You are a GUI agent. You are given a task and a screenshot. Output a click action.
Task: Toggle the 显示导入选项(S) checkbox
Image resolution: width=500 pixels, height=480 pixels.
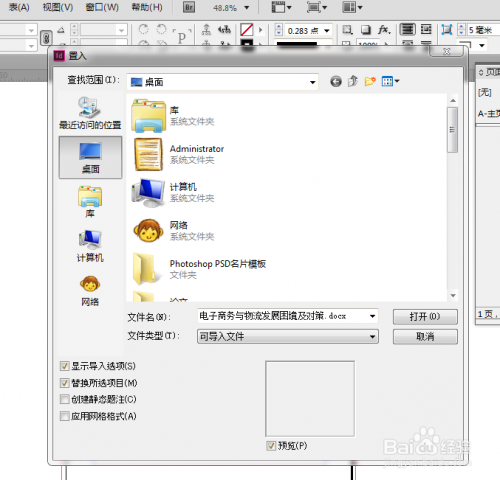[64, 366]
